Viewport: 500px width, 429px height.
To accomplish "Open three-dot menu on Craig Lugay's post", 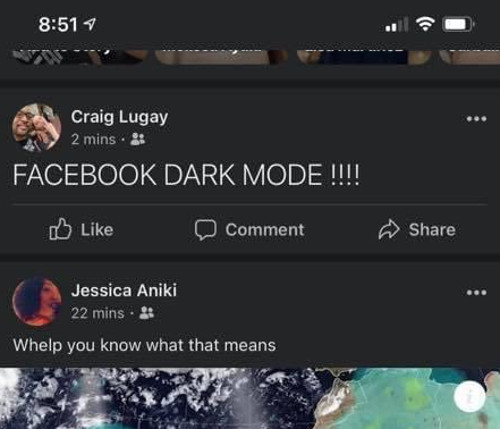I will click(x=476, y=118).
